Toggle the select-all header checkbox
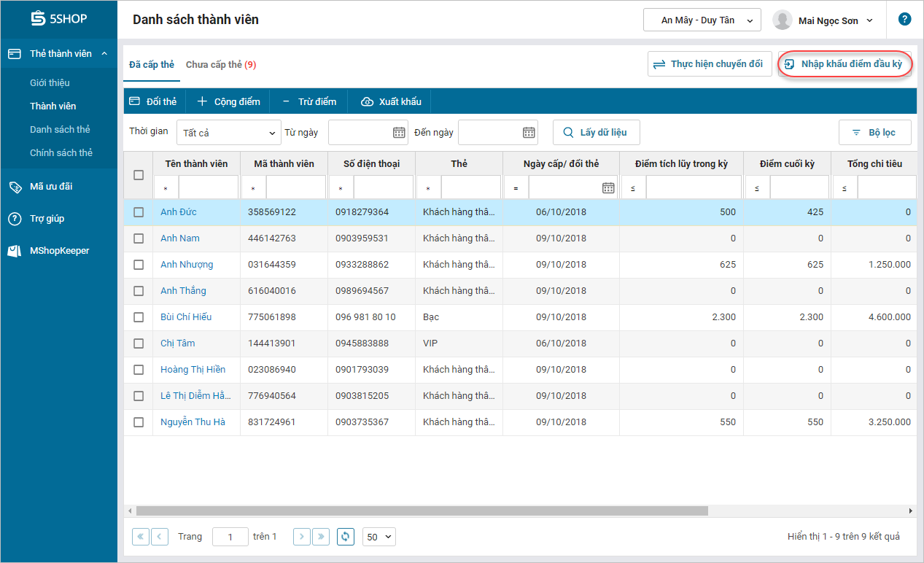 pos(139,175)
